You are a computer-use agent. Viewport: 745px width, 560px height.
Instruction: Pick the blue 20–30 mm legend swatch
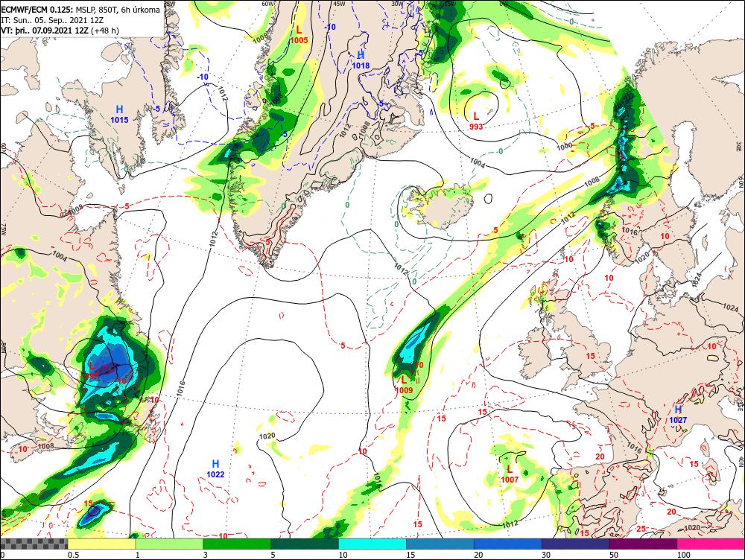click(508, 544)
